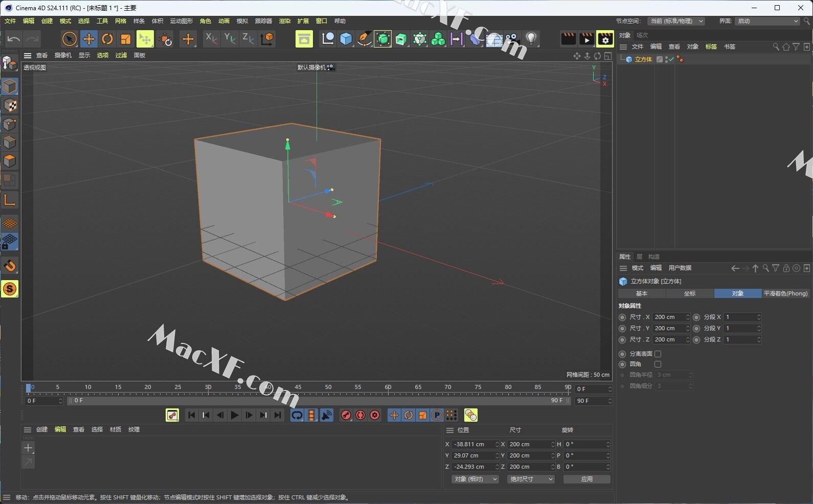Open the 对象 (相对) dropdown
This screenshot has height=504, width=813.
coord(475,479)
